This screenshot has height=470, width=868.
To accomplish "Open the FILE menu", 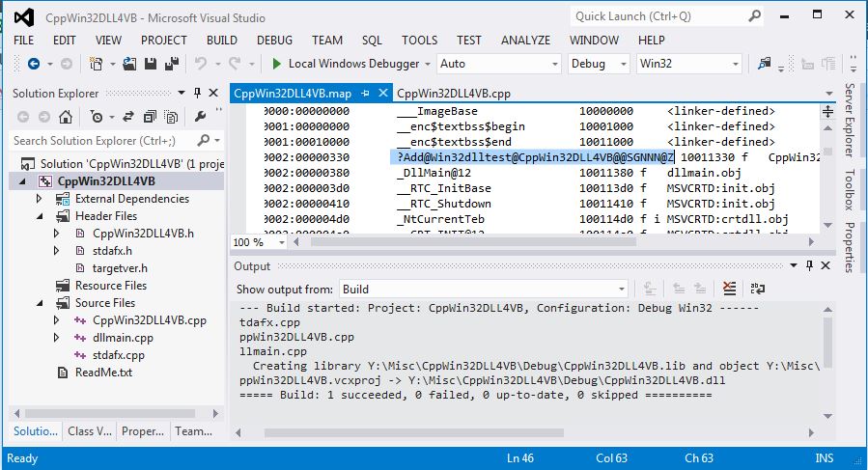I will 24,41.
